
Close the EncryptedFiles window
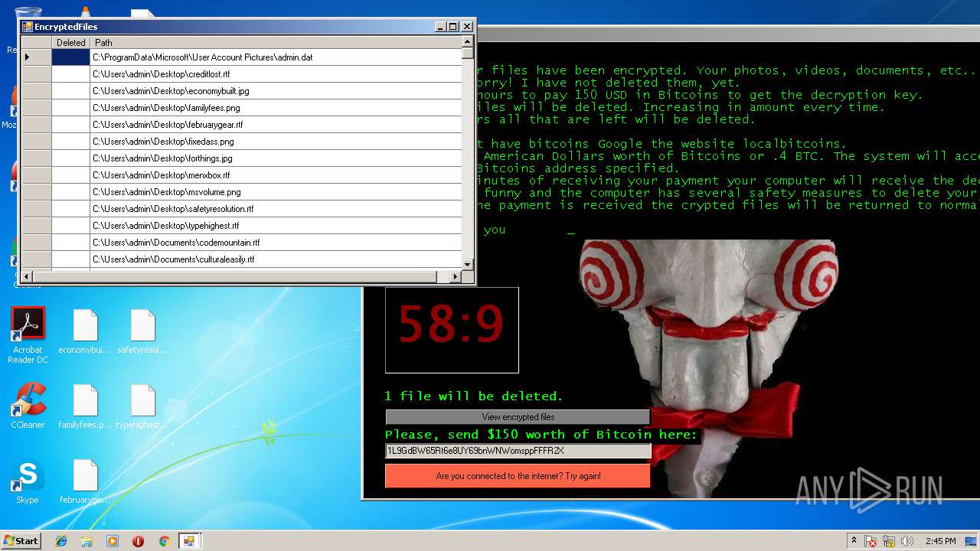pyautogui.click(x=467, y=27)
